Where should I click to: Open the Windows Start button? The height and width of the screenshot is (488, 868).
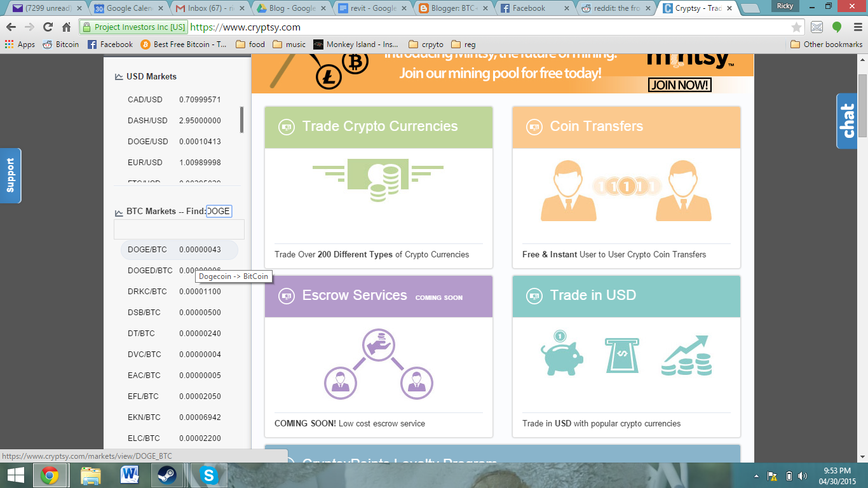coord(16,475)
